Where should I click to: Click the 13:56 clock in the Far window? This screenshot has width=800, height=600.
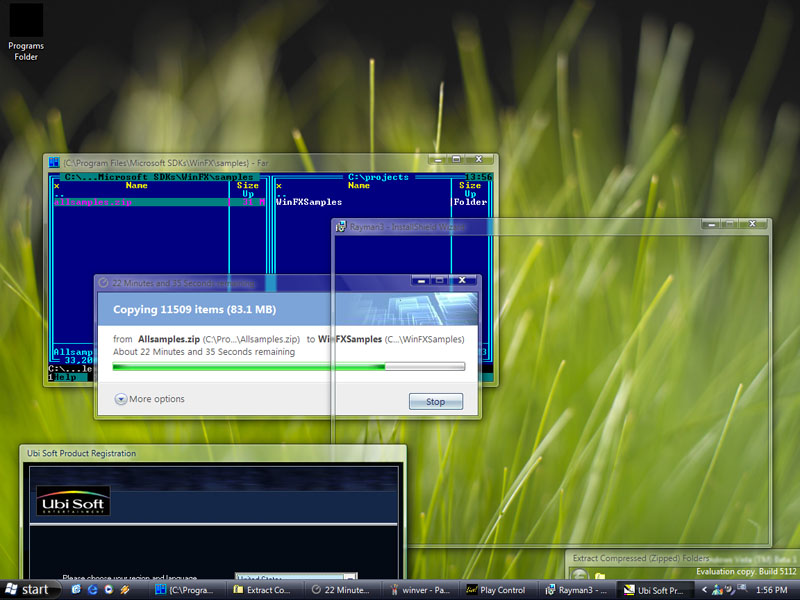pos(479,177)
